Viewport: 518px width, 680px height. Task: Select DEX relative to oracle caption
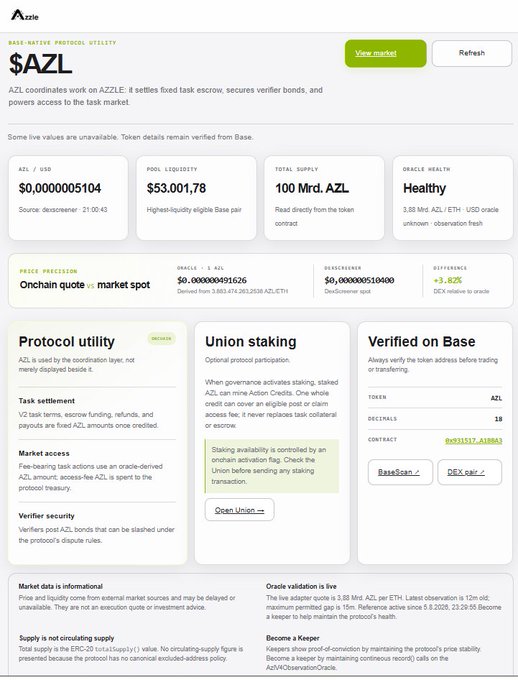[461, 291]
